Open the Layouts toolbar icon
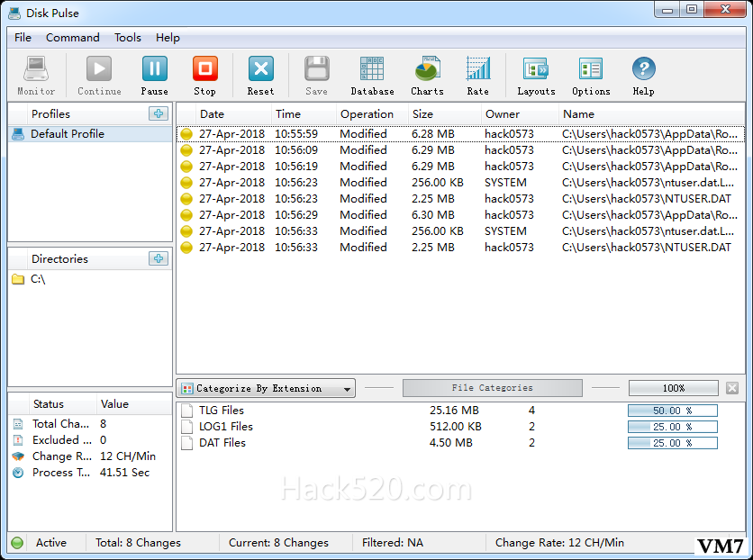 click(535, 68)
